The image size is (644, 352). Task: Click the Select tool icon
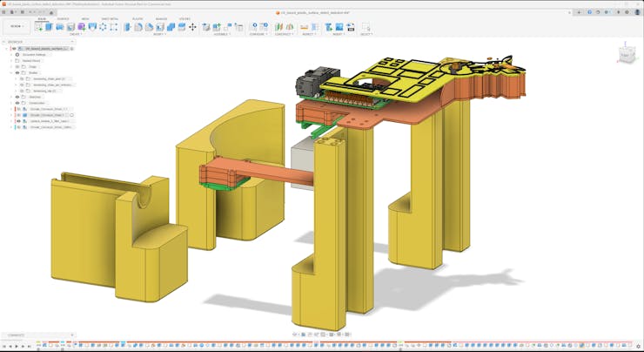pyautogui.click(x=366, y=27)
